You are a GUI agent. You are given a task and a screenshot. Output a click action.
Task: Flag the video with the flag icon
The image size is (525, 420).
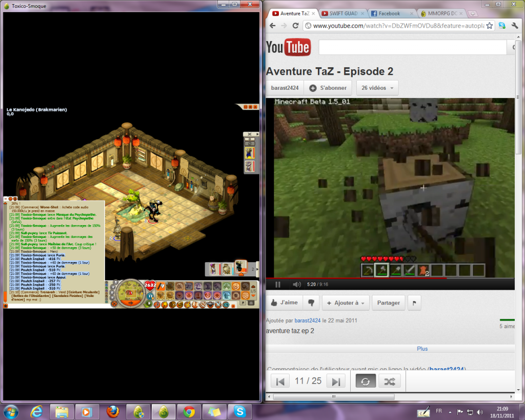click(x=414, y=303)
